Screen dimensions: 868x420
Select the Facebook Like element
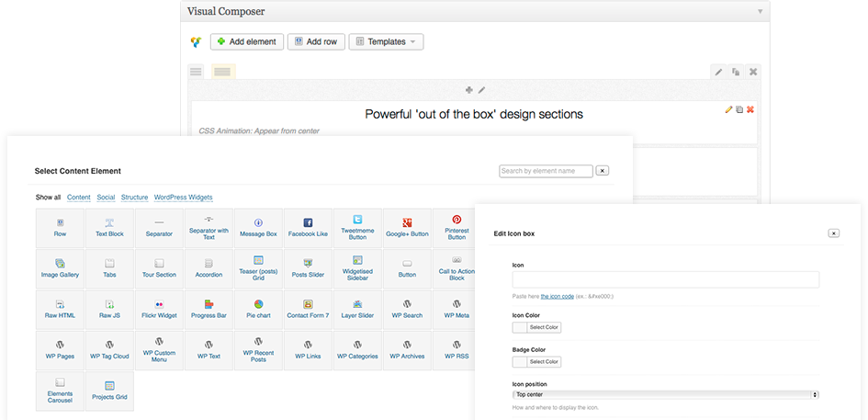pyautogui.click(x=308, y=228)
